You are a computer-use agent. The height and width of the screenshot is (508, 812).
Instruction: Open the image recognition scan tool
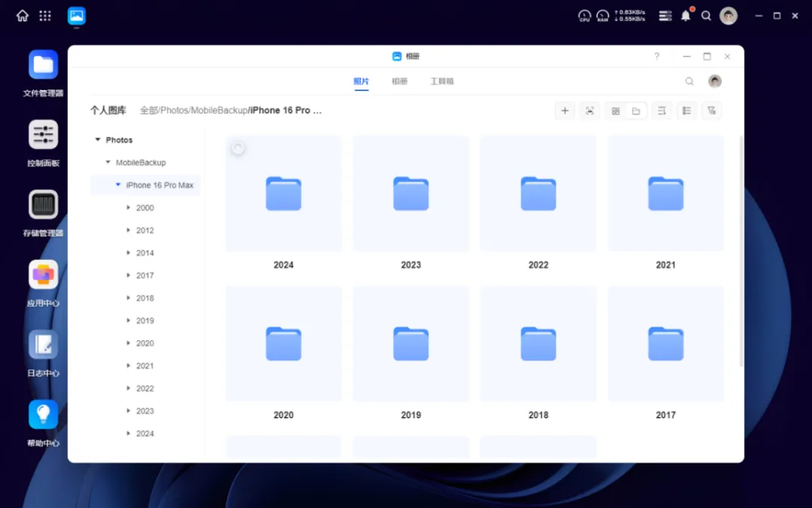pyautogui.click(x=590, y=111)
